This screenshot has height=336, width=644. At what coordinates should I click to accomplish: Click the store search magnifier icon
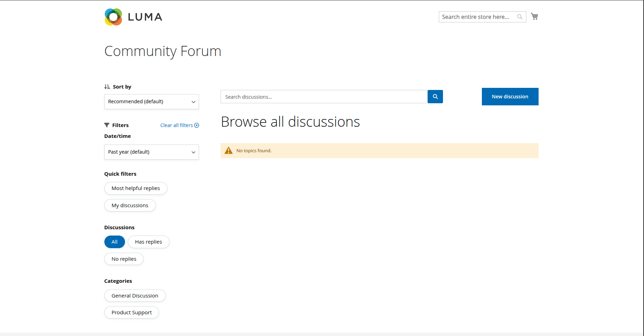[x=520, y=17]
